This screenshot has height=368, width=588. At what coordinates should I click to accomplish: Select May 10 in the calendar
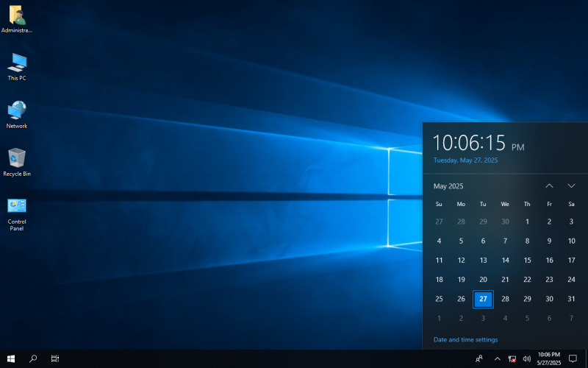coord(571,241)
